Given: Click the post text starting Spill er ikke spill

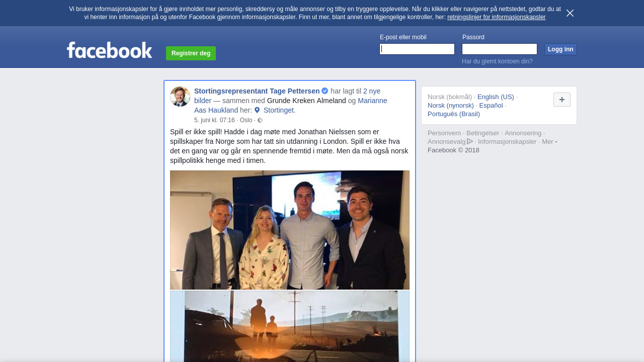Looking at the screenshot, I should click(x=289, y=146).
